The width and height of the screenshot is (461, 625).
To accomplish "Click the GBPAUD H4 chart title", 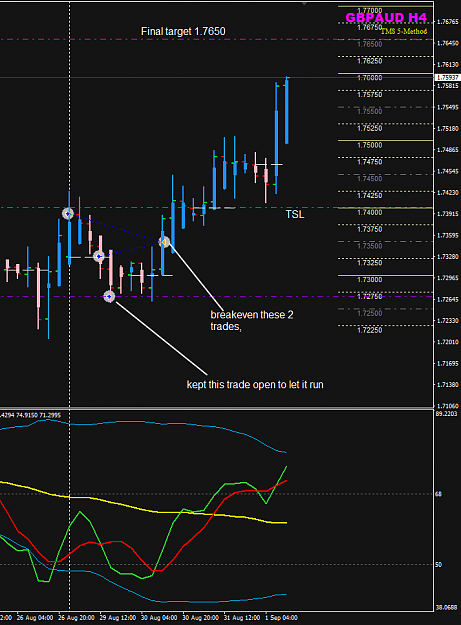I will [386, 18].
